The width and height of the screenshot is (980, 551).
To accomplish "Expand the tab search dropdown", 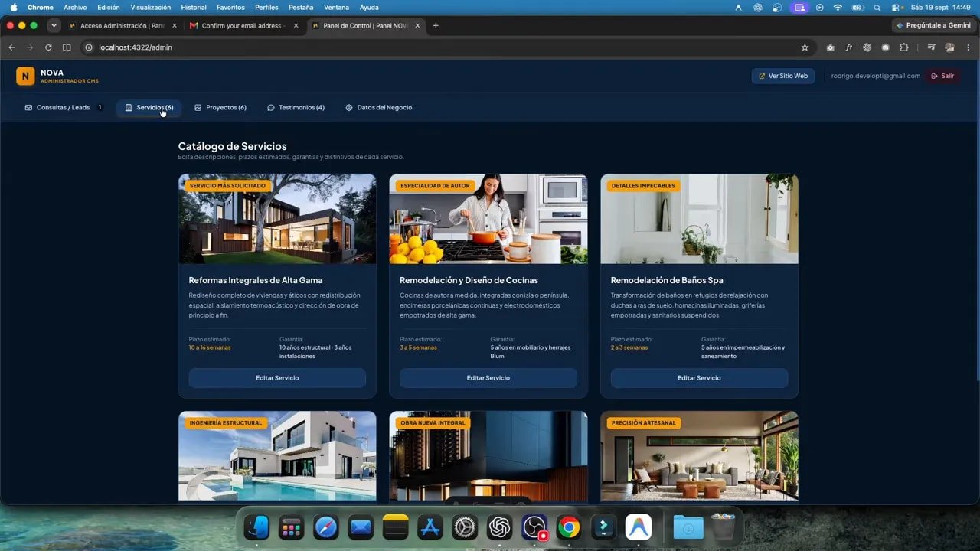I will point(54,25).
